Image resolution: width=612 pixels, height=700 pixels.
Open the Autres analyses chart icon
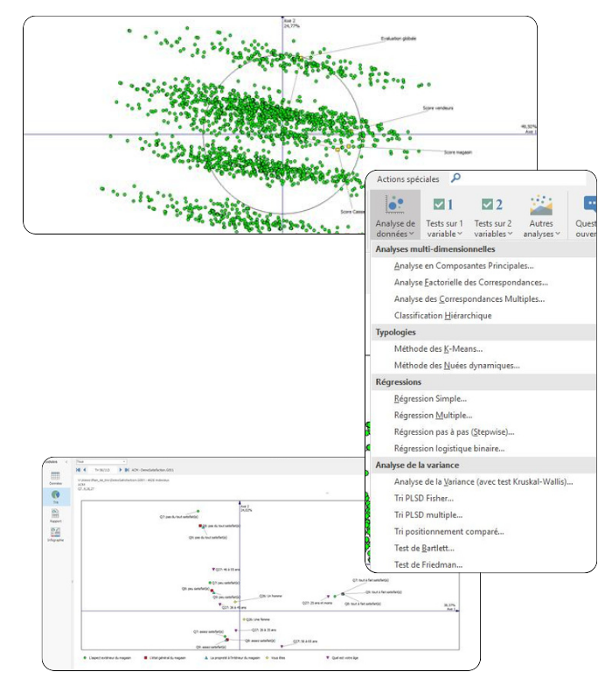tap(541, 205)
